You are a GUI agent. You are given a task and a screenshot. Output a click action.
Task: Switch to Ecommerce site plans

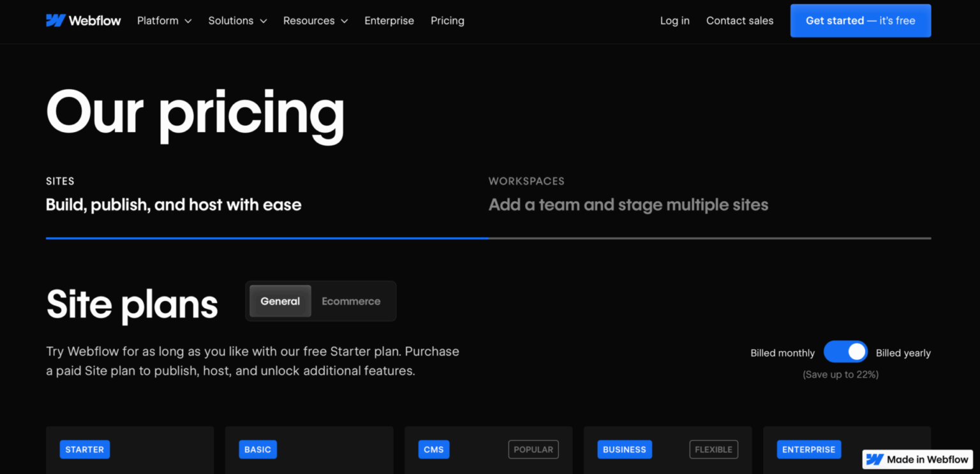(351, 301)
